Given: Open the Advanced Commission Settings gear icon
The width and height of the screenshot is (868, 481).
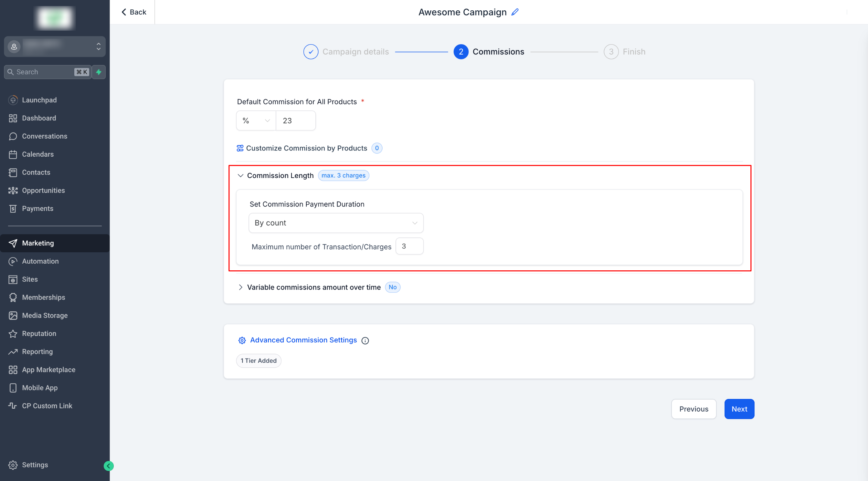Looking at the screenshot, I should click(x=242, y=340).
